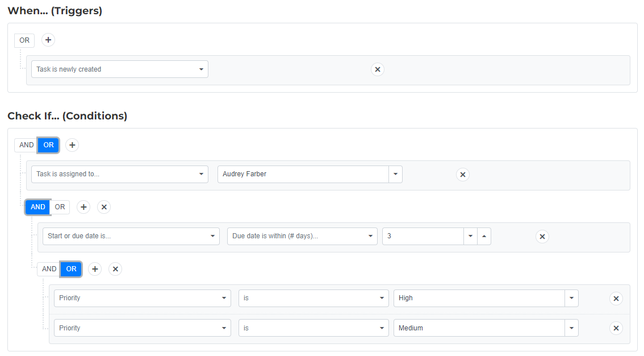
Task: Remove the Priority condition group
Action: pos(115,269)
